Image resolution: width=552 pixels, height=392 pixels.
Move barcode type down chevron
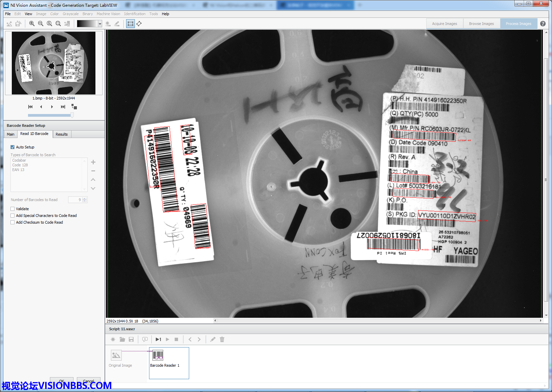click(93, 188)
